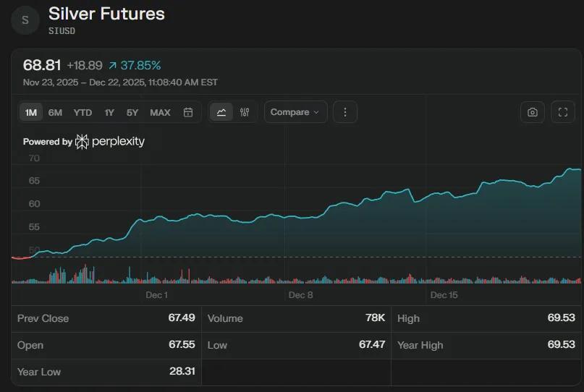Click the Silver Futures title

click(106, 14)
